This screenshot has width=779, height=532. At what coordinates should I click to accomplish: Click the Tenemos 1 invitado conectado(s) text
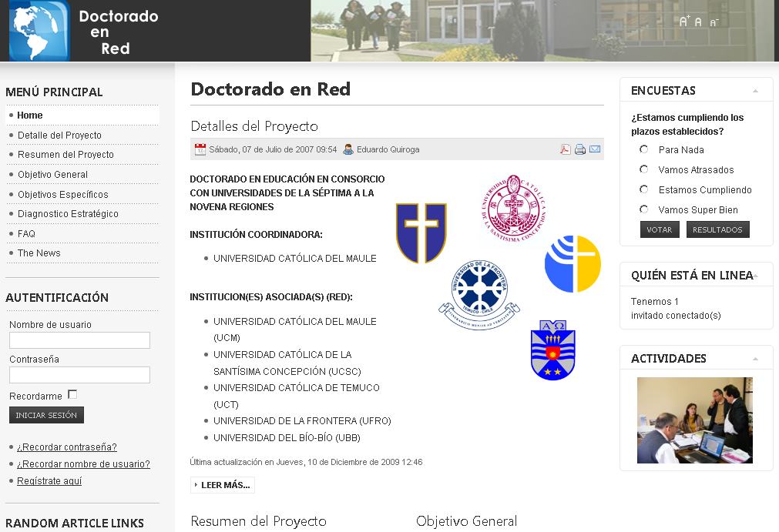pos(676,308)
